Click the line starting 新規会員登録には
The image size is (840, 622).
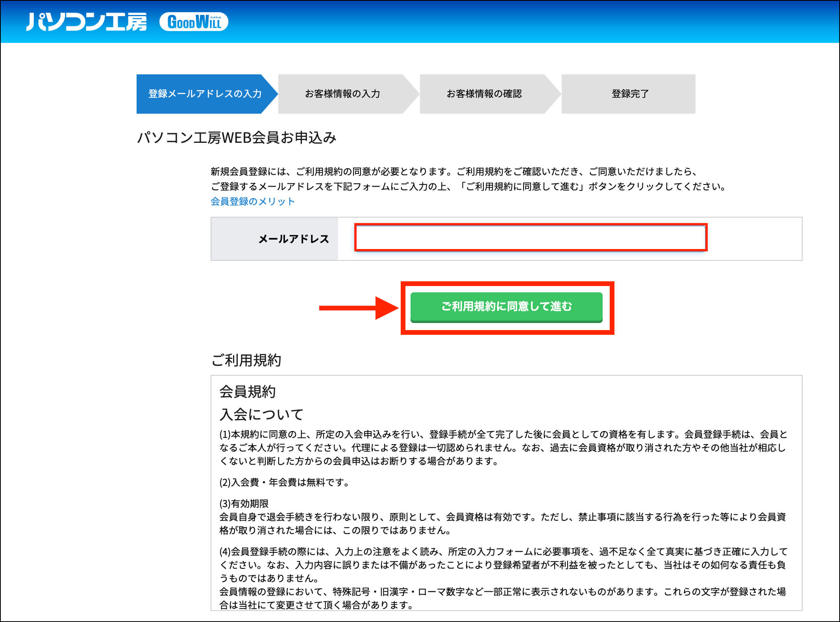pos(454,172)
